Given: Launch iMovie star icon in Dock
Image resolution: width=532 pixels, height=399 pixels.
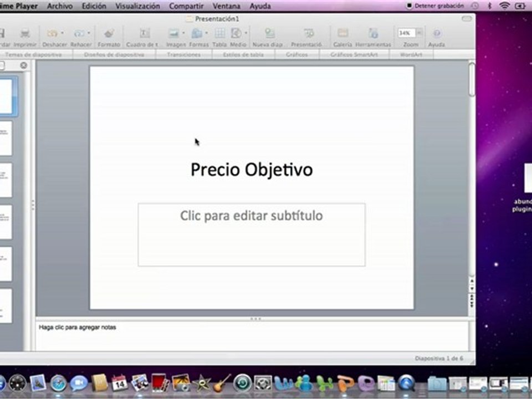Looking at the screenshot, I should click(201, 383).
